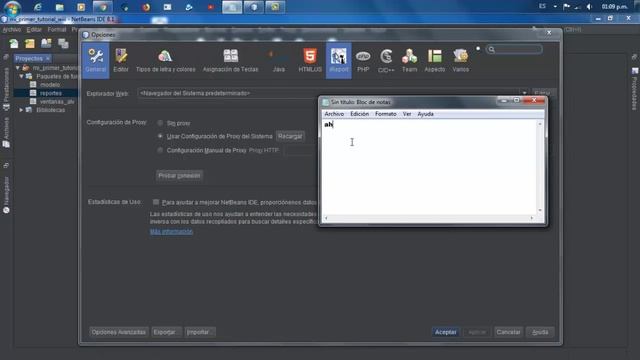
Task: Open Edición menu in Bloc de notas
Action: 359,114
